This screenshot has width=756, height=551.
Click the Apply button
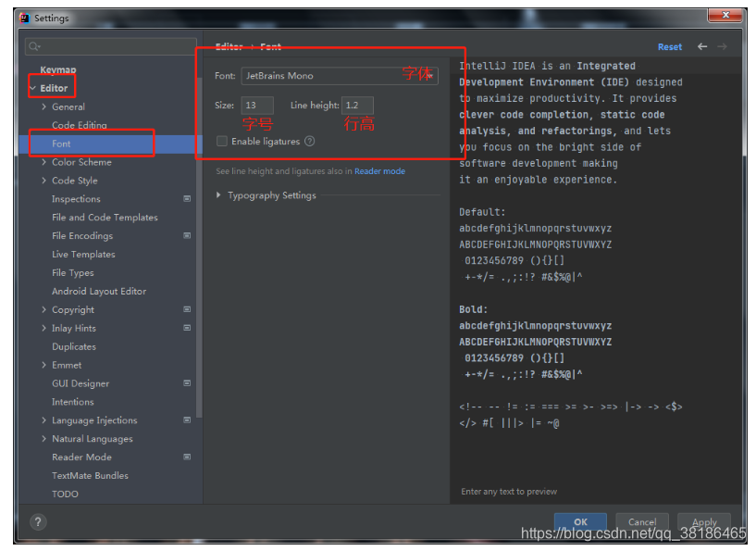704,521
